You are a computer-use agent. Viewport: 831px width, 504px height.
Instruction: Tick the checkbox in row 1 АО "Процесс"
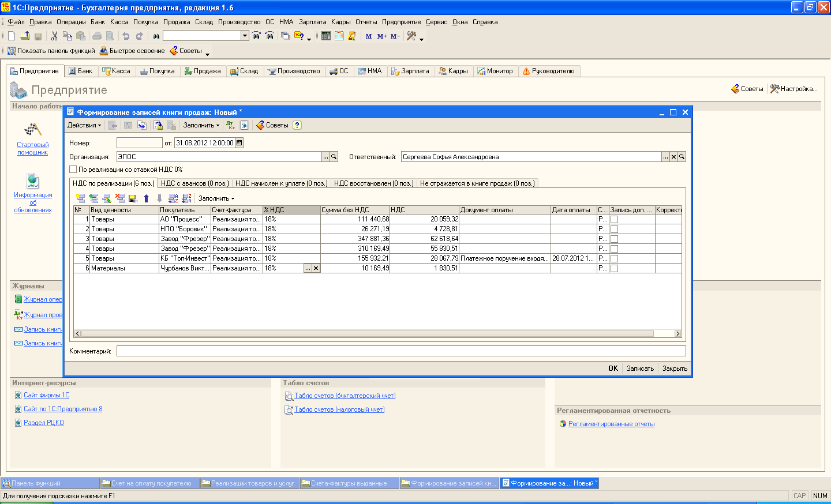(x=615, y=219)
